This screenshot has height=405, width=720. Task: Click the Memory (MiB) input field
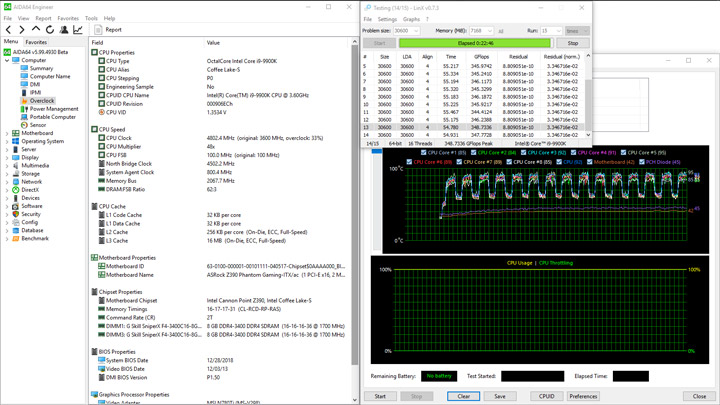[477, 31]
